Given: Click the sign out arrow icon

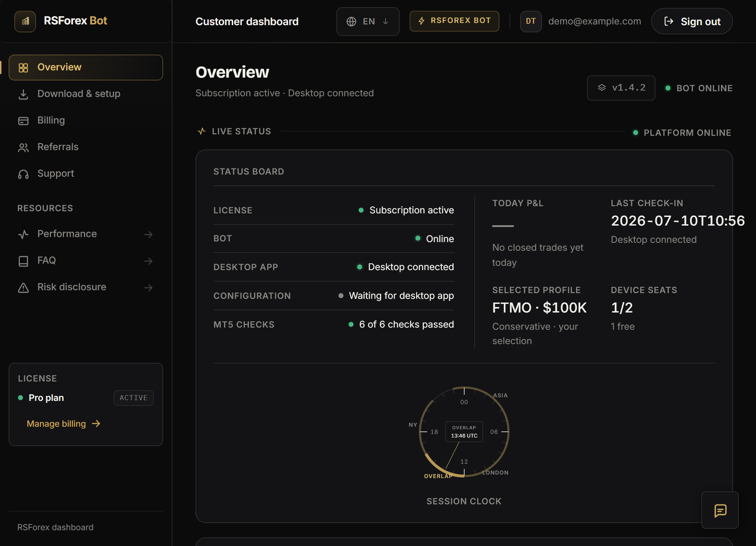Looking at the screenshot, I should tap(669, 22).
